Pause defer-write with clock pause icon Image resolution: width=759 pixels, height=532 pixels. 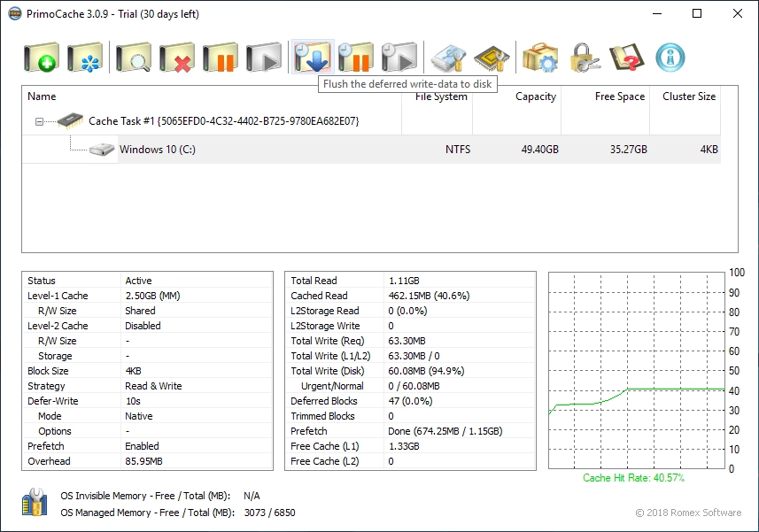pyautogui.click(x=356, y=57)
